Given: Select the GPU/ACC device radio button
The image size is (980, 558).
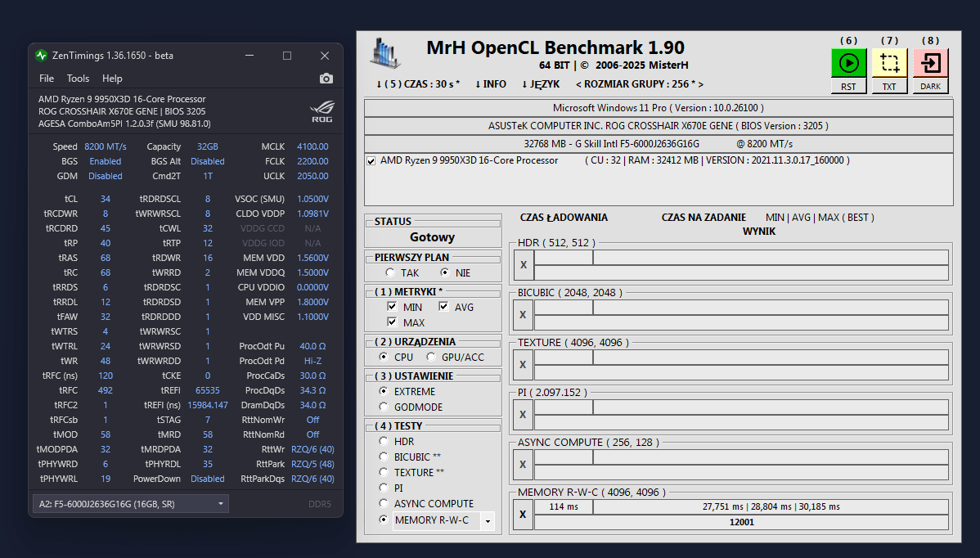Looking at the screenshot, I should [430, 356].
